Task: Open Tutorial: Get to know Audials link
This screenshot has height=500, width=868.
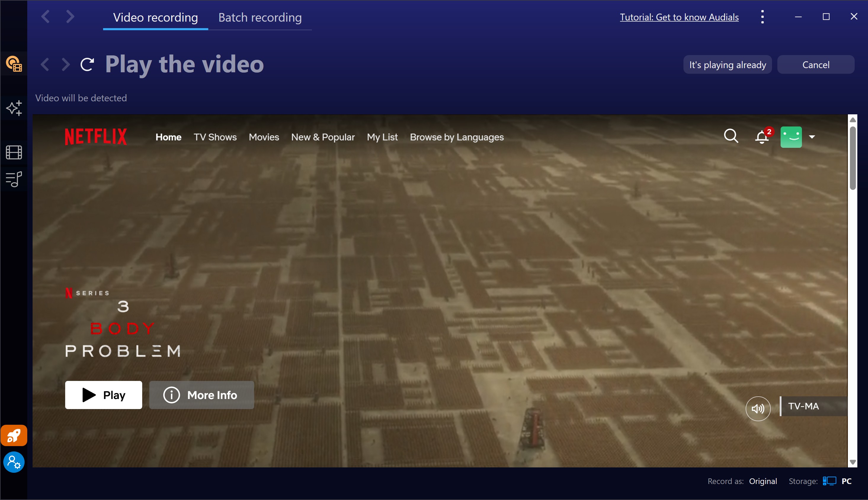Action: pyautogui.click(x=679, y=17)
